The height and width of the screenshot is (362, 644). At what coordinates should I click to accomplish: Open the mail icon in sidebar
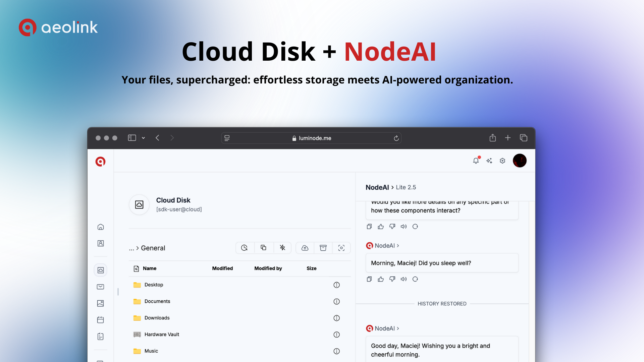(100, 287)
